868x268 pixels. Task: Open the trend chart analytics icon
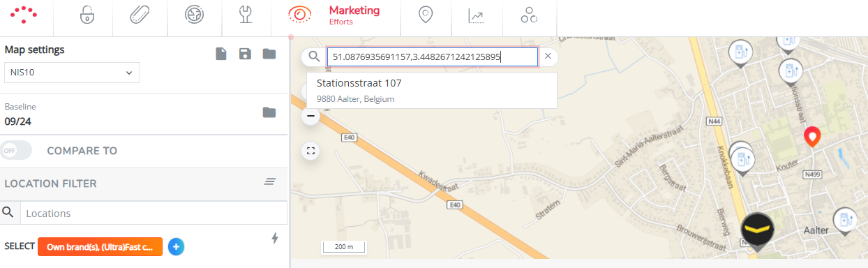[477, 15]
